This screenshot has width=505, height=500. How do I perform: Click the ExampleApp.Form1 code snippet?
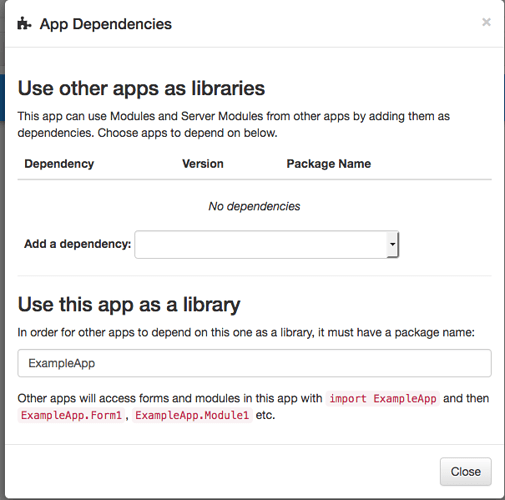71,415
